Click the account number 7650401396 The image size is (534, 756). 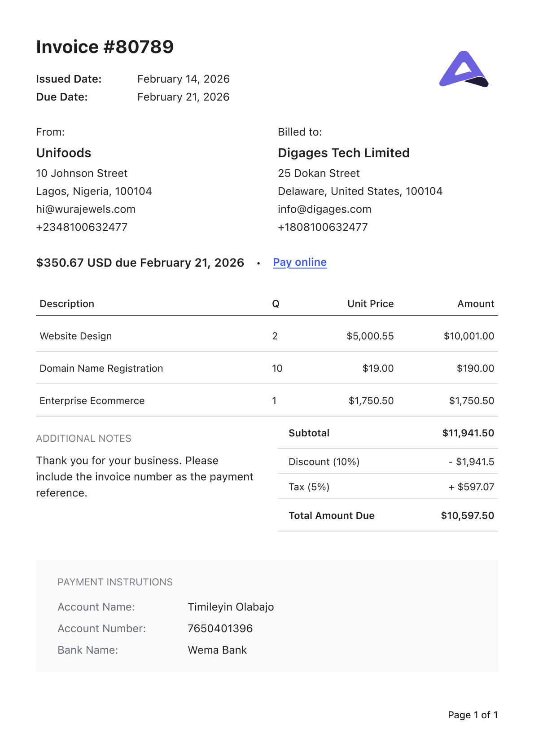pyautogui.click(x=220, y=629)
